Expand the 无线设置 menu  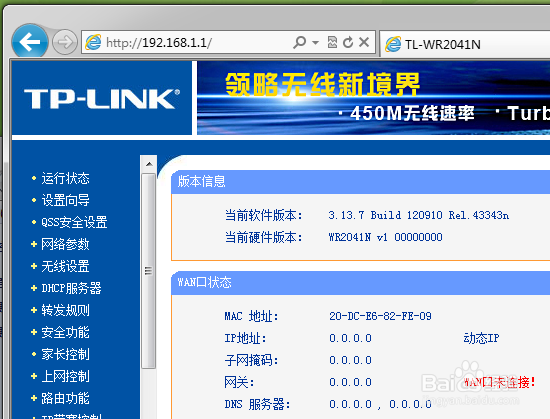(65, 266)
